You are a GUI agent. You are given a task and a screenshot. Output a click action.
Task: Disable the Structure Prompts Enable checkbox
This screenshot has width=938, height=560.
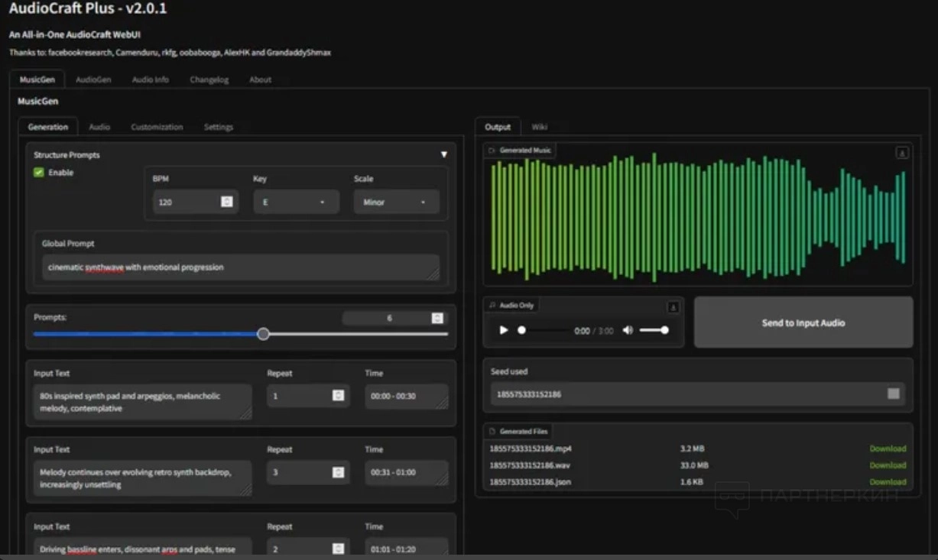39,173
